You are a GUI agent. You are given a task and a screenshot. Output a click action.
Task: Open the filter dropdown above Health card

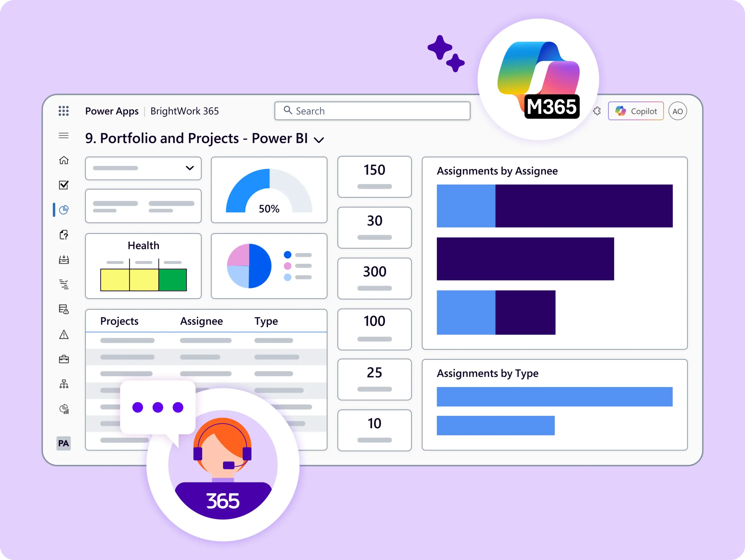tap(143, 168)
